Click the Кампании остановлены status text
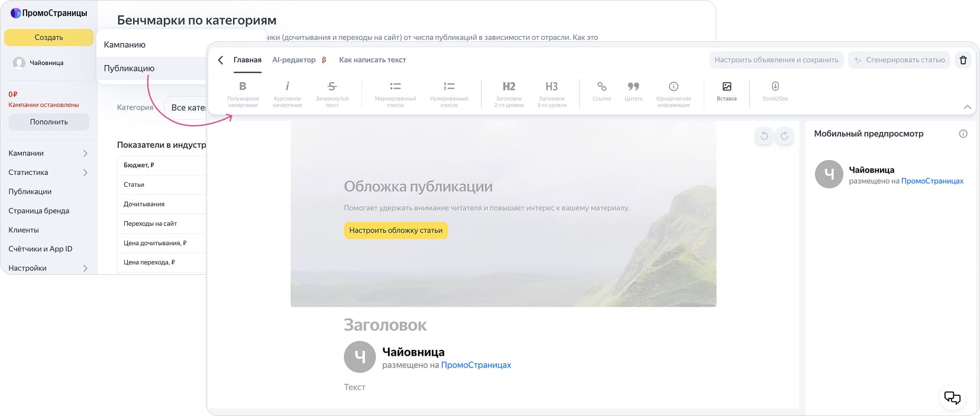980x416 pixels. (x=44, y=105)
